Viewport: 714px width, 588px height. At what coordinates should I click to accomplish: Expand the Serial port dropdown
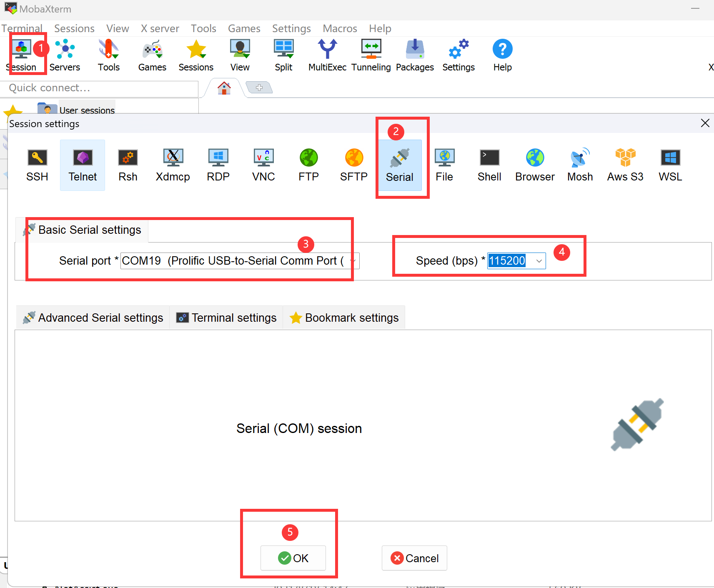(x=353, y=261)
